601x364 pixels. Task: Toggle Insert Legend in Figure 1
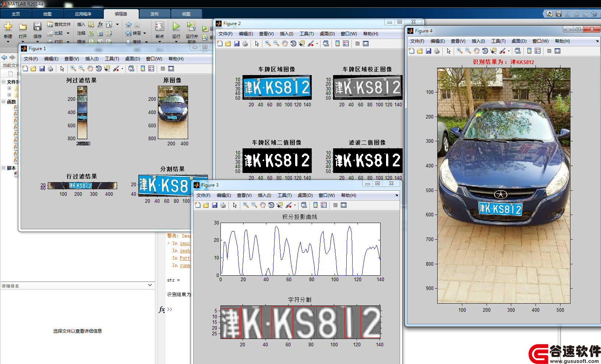tap(151, 68)
